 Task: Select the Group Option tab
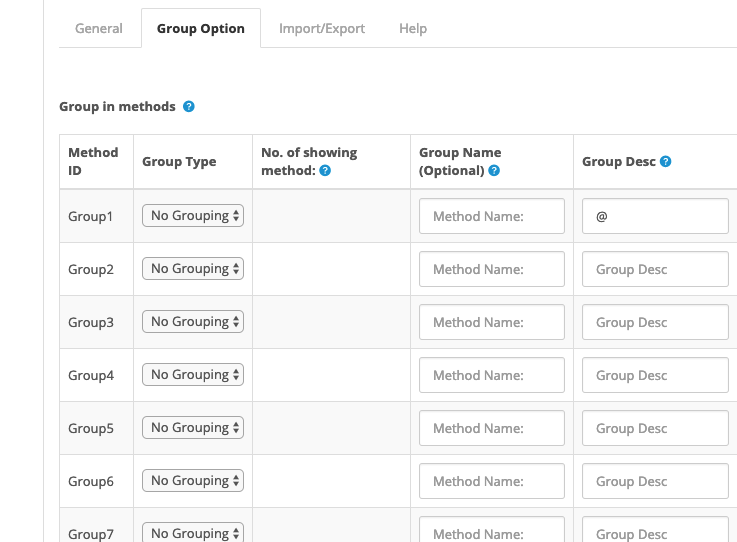coord(201,28)
